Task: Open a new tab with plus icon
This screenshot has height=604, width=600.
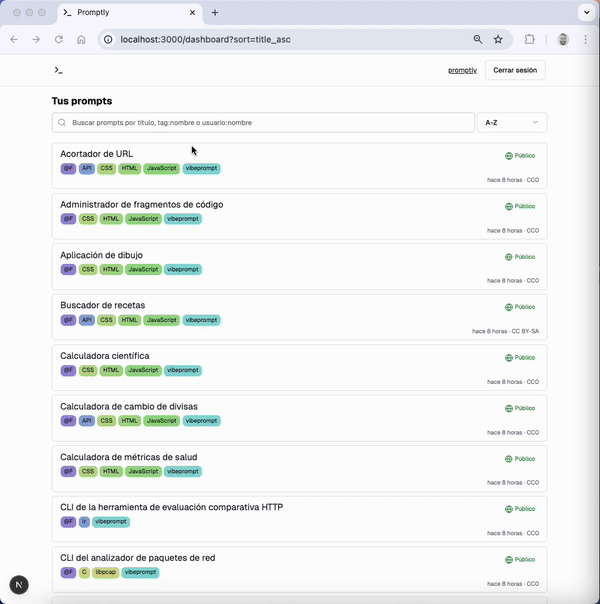Action: (215, 13)
